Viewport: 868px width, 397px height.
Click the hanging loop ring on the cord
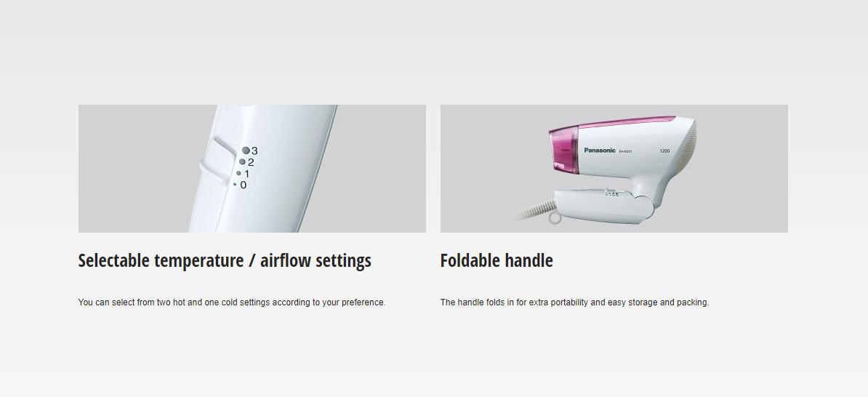[x=555, y=218]
